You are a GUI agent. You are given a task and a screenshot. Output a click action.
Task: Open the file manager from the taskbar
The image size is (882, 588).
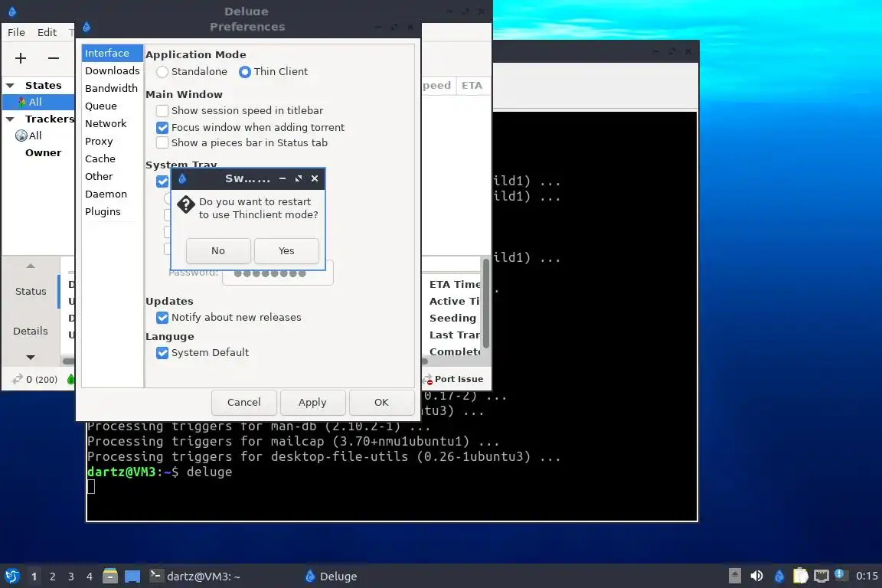(110, 577)
